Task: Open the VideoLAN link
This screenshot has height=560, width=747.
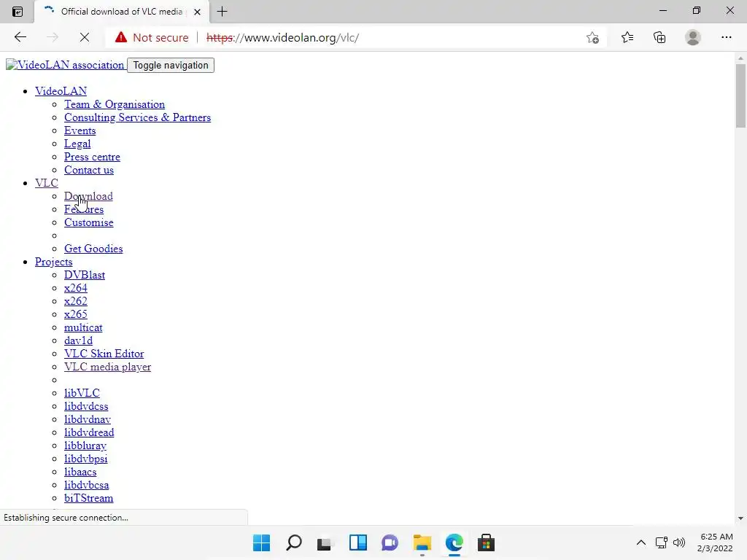Action: (x=61, y=91)
